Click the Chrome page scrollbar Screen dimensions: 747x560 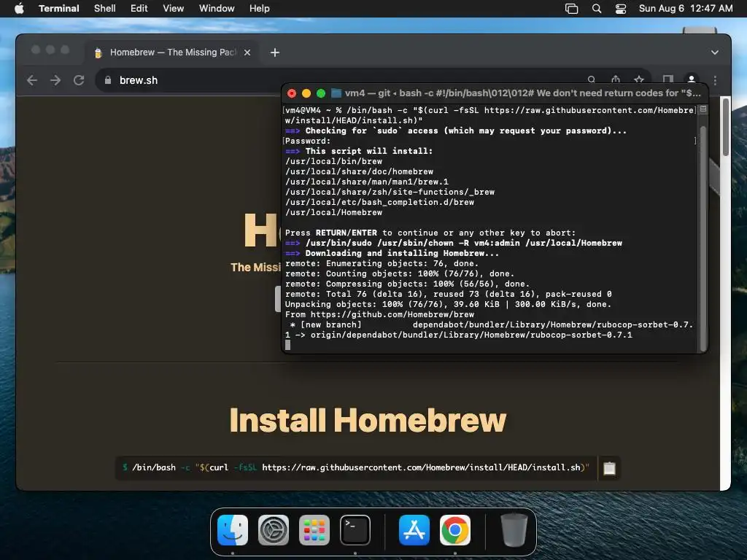click(x=726, y=127)
